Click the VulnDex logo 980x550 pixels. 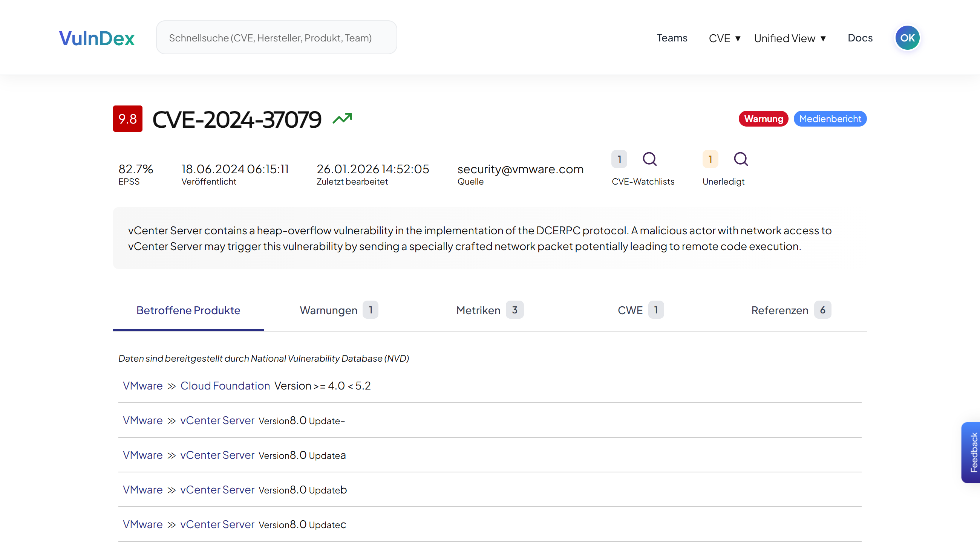(96, 37)
